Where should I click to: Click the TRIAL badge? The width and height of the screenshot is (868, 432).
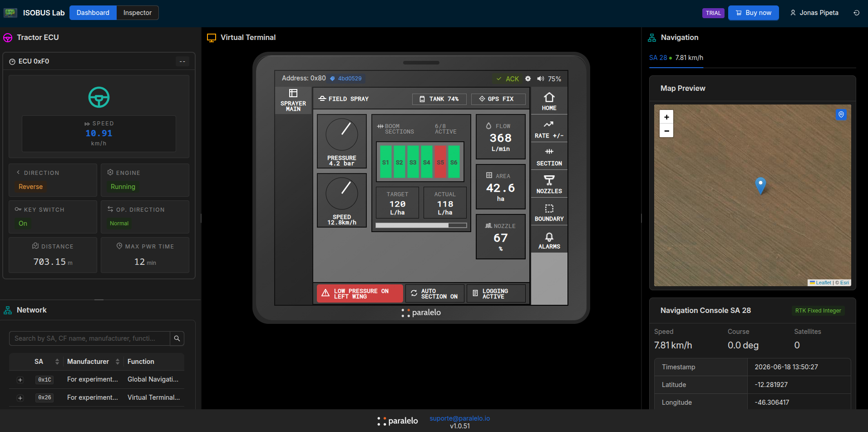713,13
